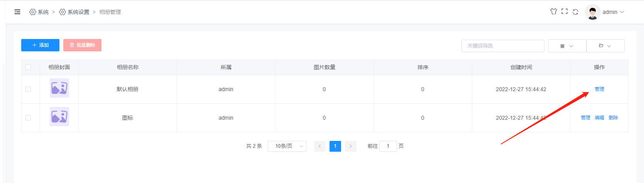Screen dimensions: 644x183
Task: Click the 默认相册 cover thumbnail
Action: pos(59,88)
